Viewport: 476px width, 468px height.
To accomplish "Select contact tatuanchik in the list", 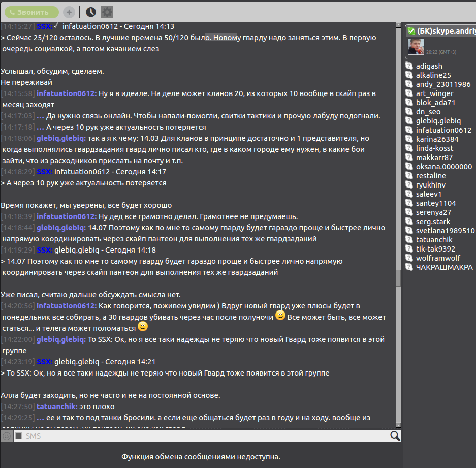I will point(434,240).
